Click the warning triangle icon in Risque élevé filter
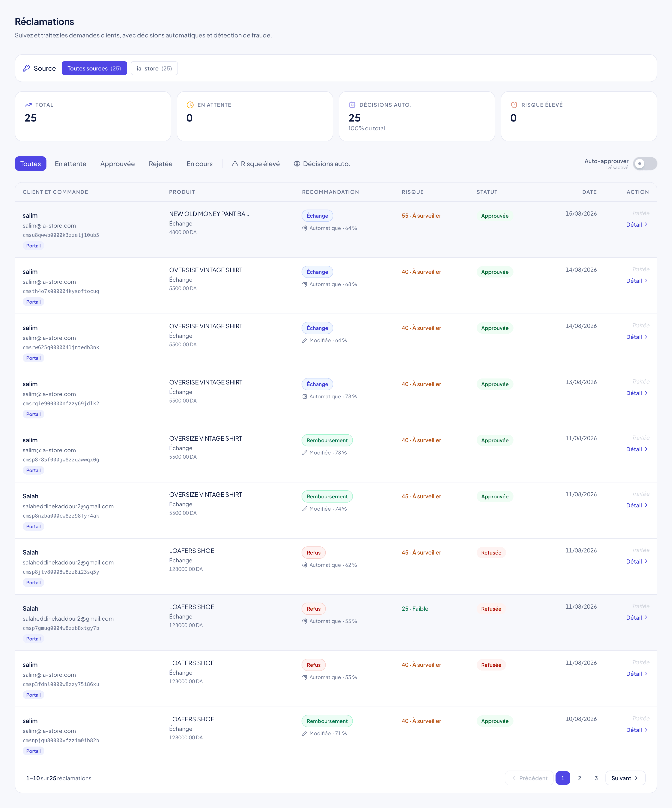The height and width of the screenshot is (808, 672). pyautogui.click(x=235, y=164)
